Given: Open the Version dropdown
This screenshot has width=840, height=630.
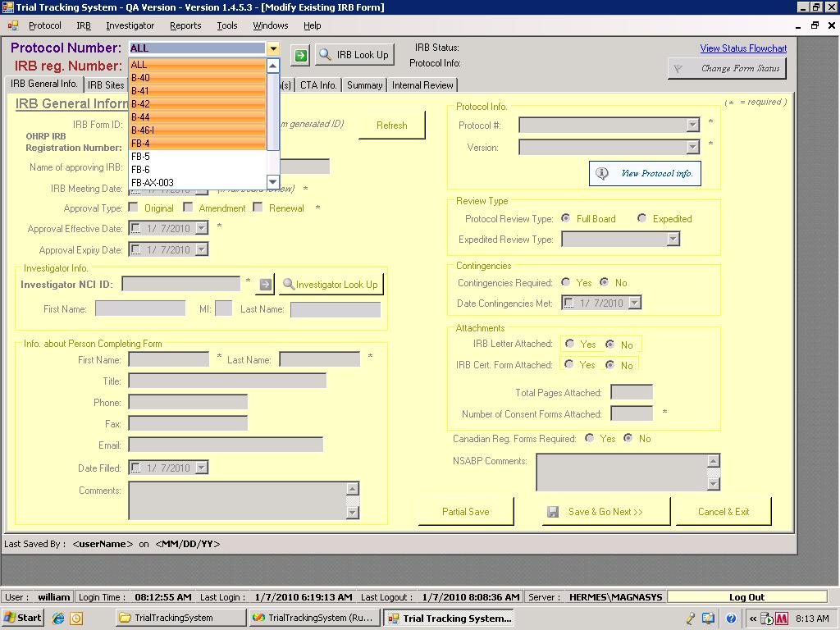Looking at the screenshot, I should (692, 147).
